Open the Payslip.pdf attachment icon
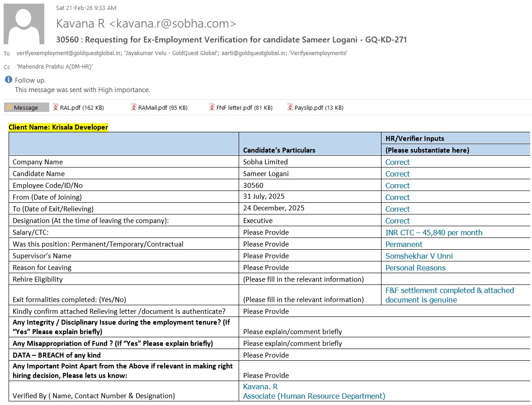Image resolution: width=532 pixels, height=405 pixels. 290,107
